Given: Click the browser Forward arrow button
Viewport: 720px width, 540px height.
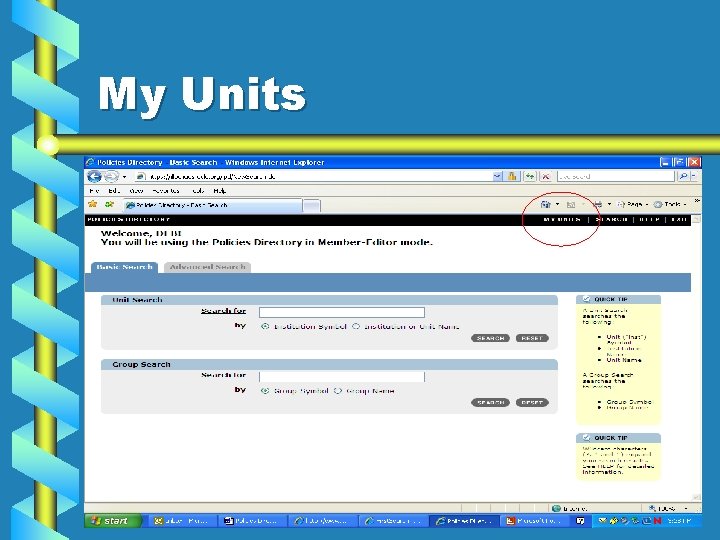Looking at the screenshot, I should [111, 176].
